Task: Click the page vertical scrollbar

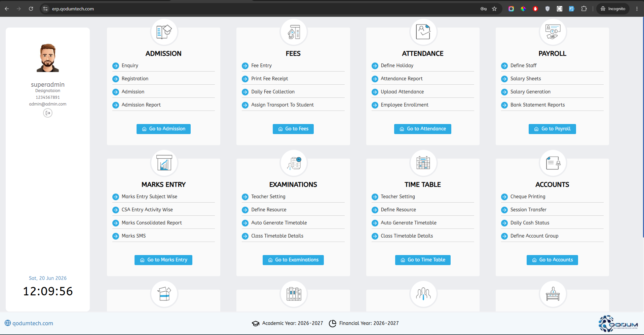Action: click(643, 128)
